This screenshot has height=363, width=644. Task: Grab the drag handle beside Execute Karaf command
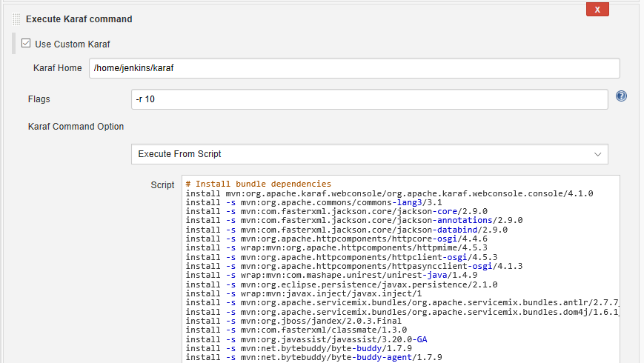(x=16, y=19)
